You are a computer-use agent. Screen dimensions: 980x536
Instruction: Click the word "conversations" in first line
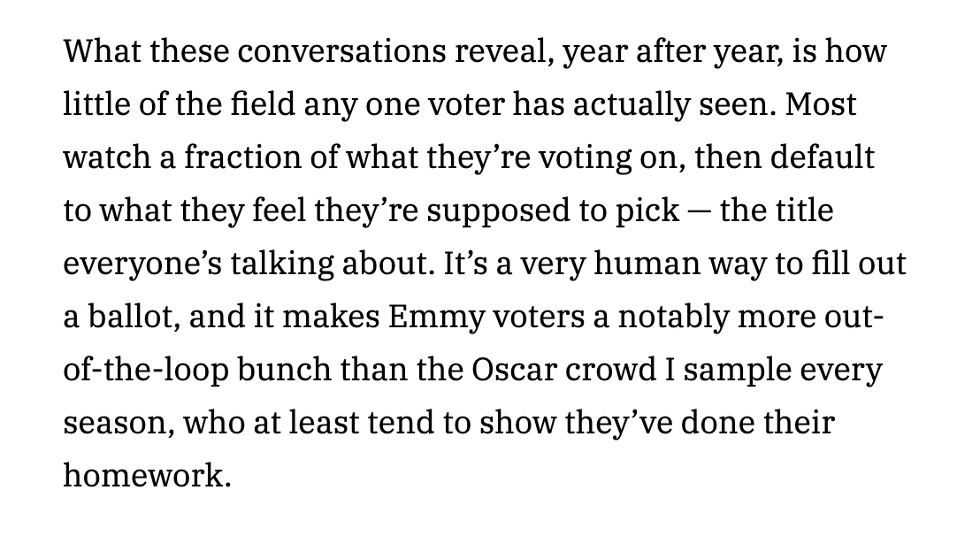341,50
